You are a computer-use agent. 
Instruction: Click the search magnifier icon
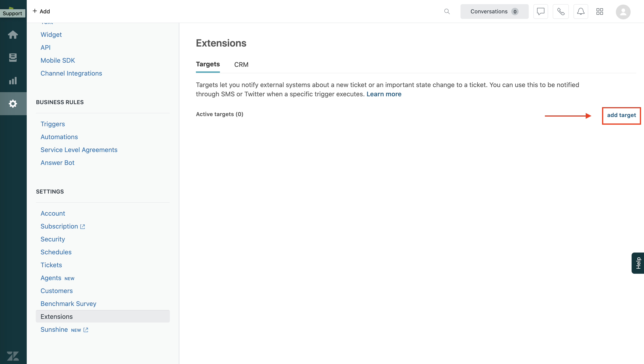tap(447, 12)
